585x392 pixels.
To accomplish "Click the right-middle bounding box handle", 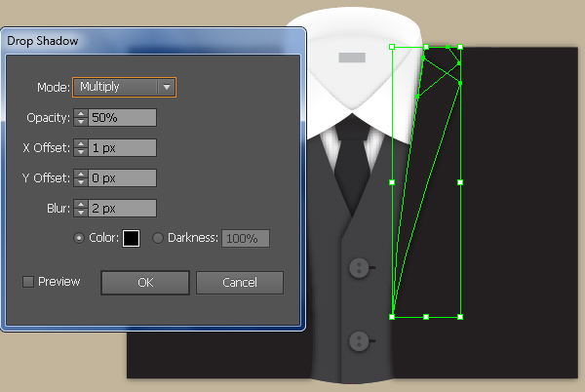I will pos(460,182).
